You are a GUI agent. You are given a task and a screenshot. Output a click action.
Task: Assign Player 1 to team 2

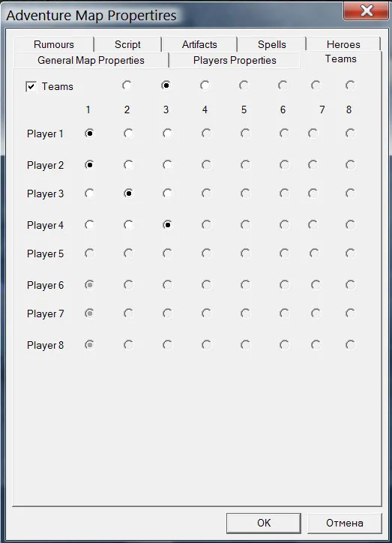click(128, 133)
